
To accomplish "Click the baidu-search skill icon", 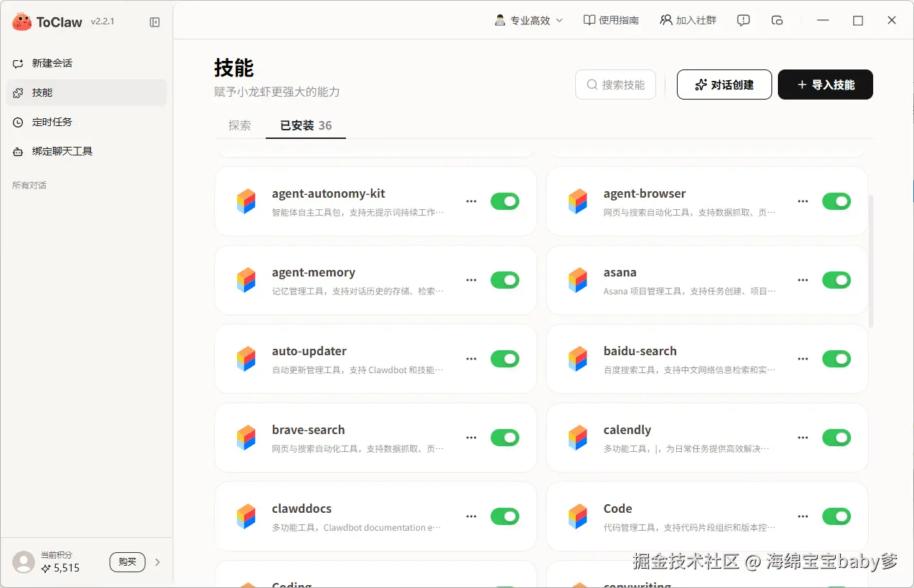I will coord(578,359).
